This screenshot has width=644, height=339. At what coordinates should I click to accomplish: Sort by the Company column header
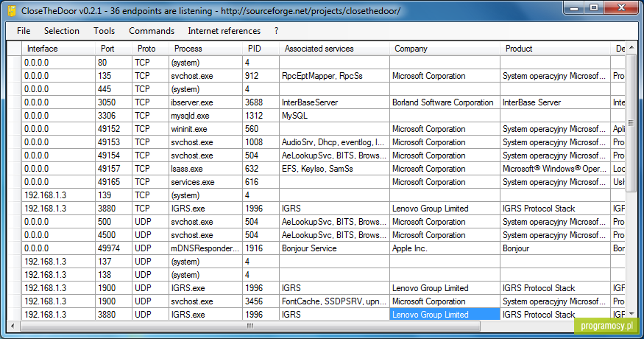[x=445, y=49]
